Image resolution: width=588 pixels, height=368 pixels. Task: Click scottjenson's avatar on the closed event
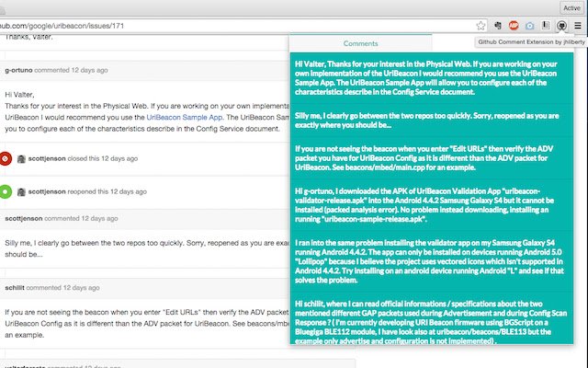(21, 159)
